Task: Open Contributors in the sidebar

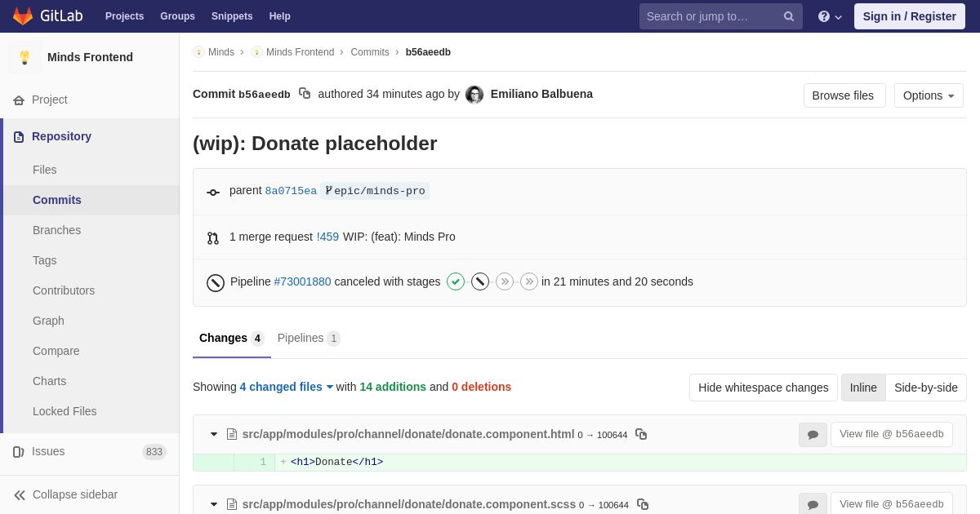Action: tap(90, 290)
